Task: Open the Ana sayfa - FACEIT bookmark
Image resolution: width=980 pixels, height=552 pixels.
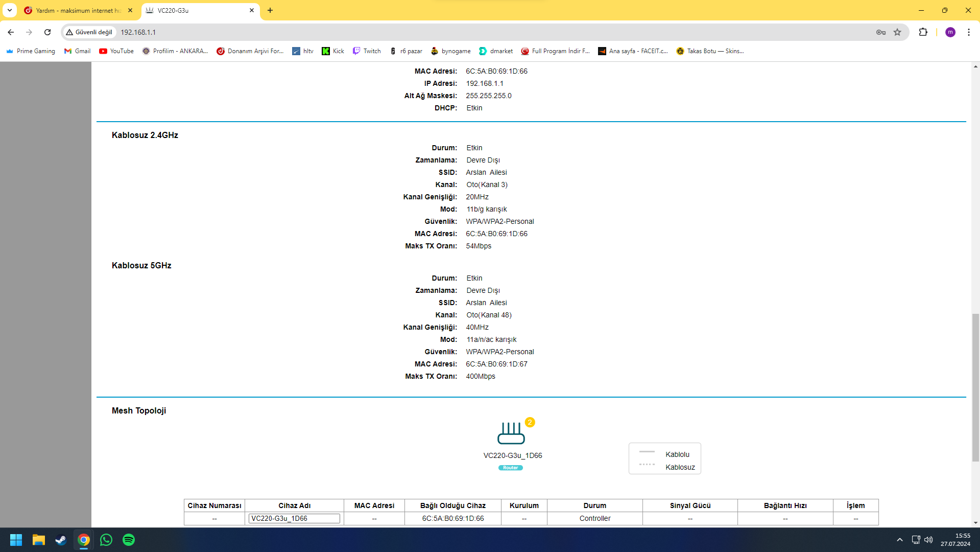Action: click(633, 51)
